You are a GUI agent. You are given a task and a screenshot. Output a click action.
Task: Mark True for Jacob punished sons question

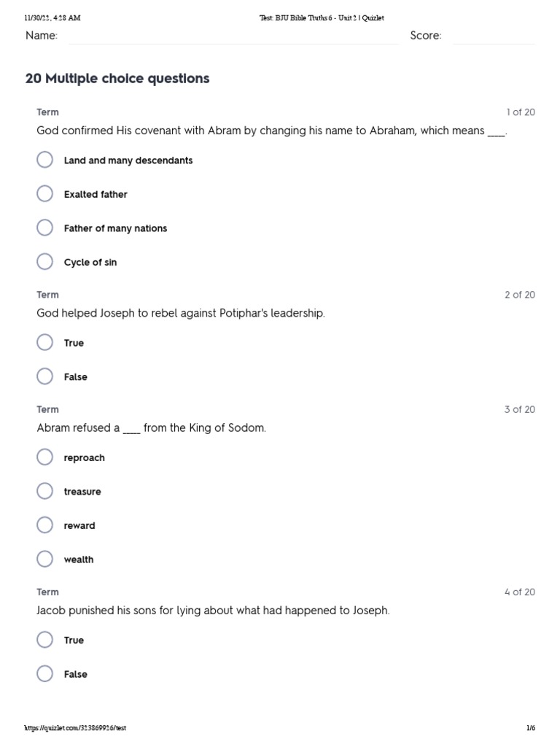tap(44, 639)
